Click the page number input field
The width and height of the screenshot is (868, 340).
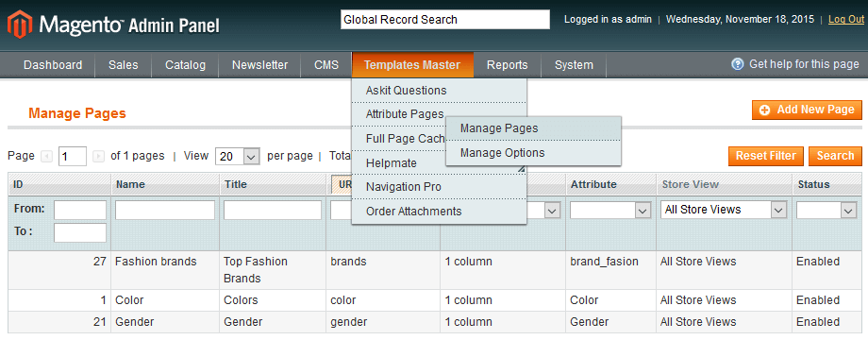73,157
